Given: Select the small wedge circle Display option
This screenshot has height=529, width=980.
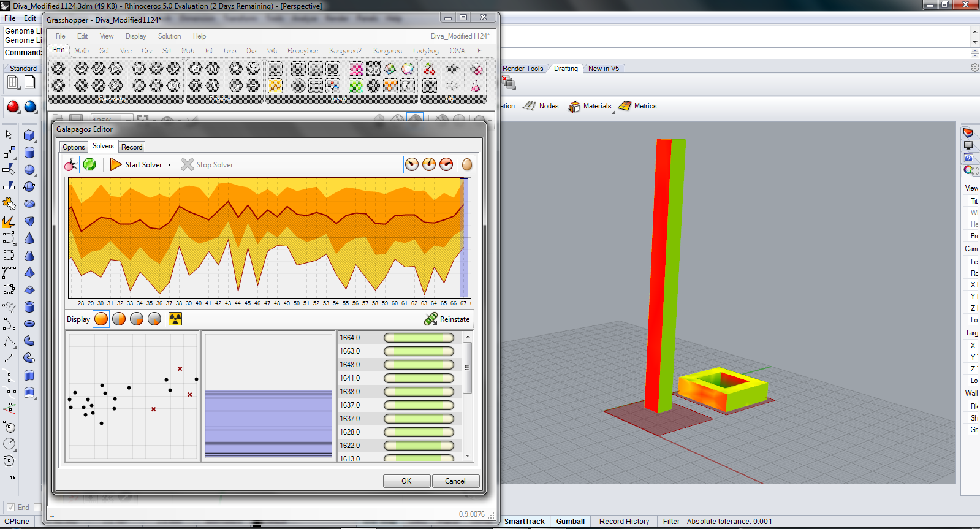Looking at the screenshot, I should 154,319.
